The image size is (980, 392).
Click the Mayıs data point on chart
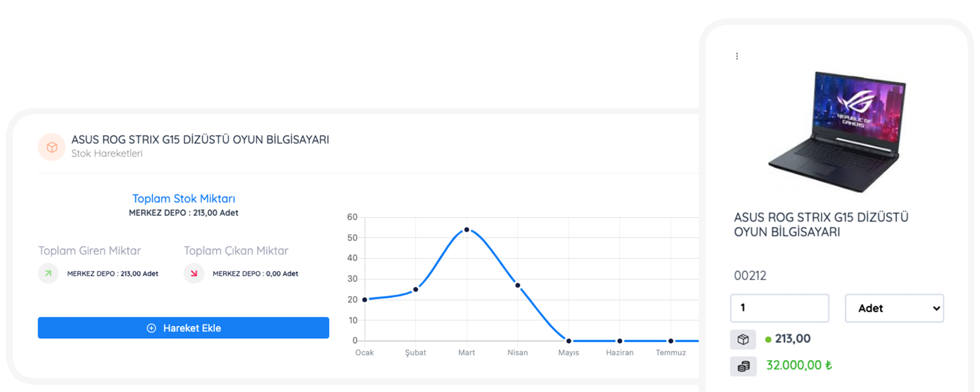(x=569, y=341)
